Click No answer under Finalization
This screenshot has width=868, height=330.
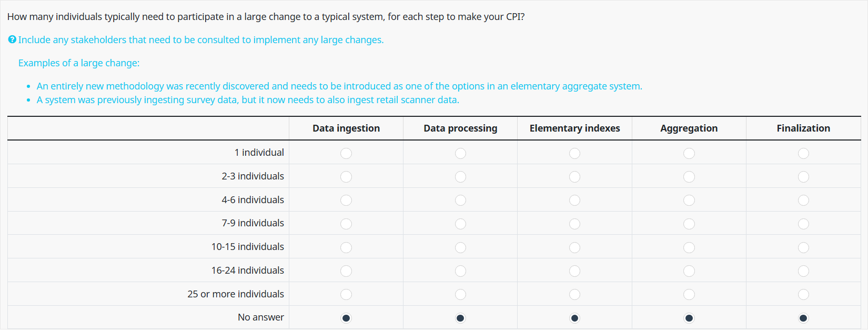[x=803, y=318]
